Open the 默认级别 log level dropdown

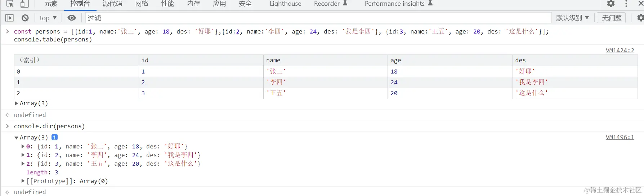(572, 18)
